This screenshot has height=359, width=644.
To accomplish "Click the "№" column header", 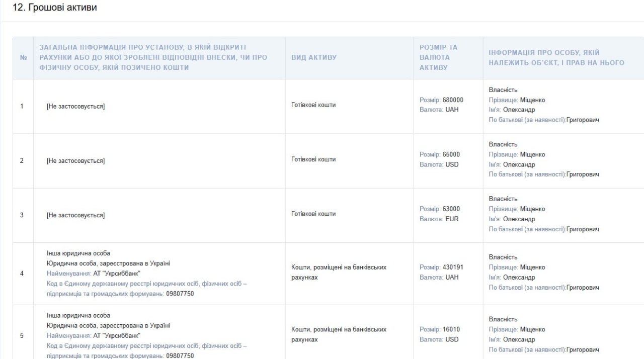I will click(23, 57).
